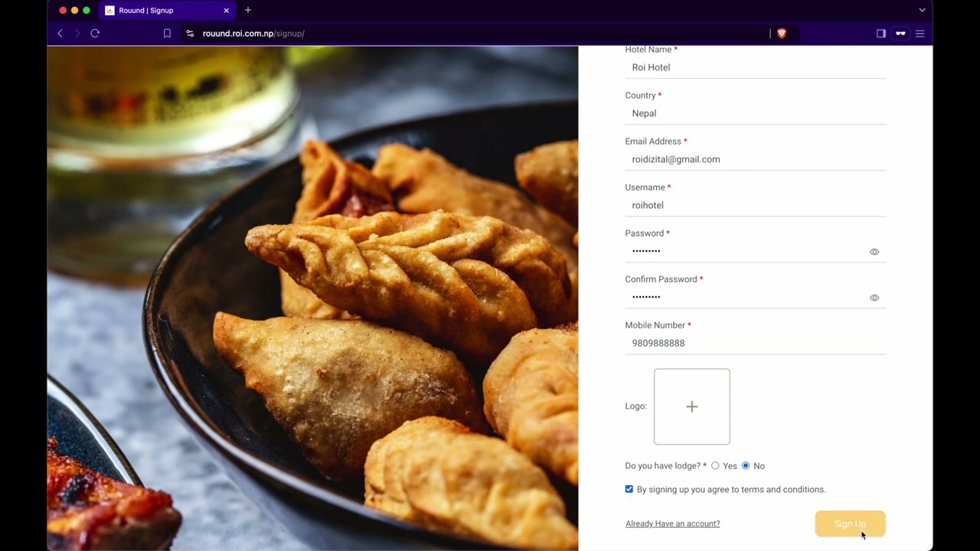Click the 'Country' label text

tap(640, 96)
